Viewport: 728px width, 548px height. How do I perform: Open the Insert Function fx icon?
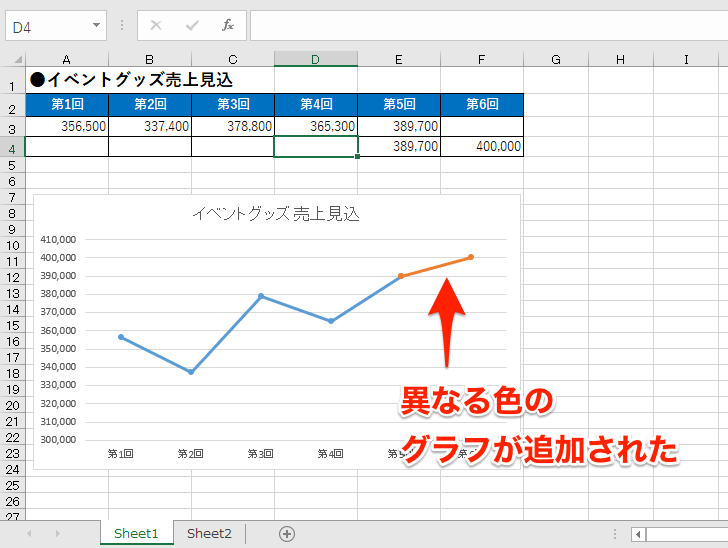tap(228, 25)
